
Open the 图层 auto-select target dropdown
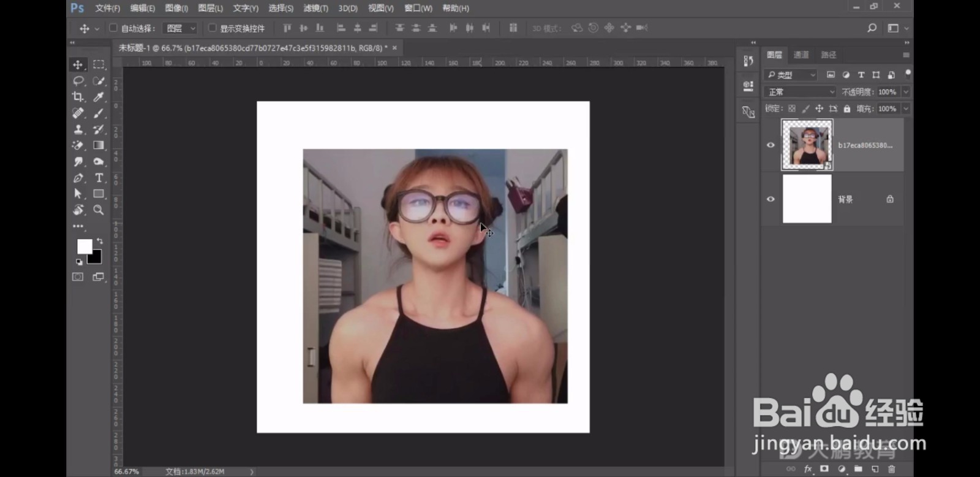click(181, 28)
